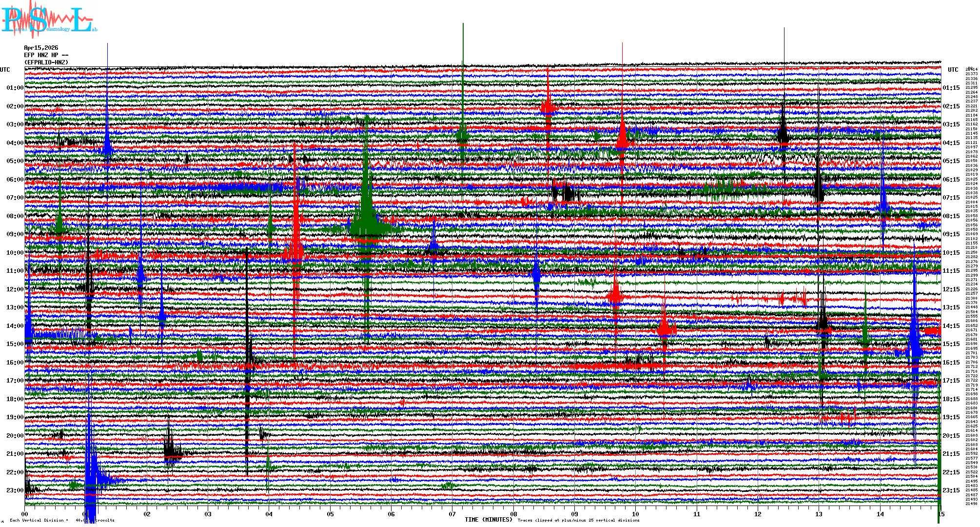Click the 01:00 hour marker on left axis
980x527 pixels.
(15, 88)
